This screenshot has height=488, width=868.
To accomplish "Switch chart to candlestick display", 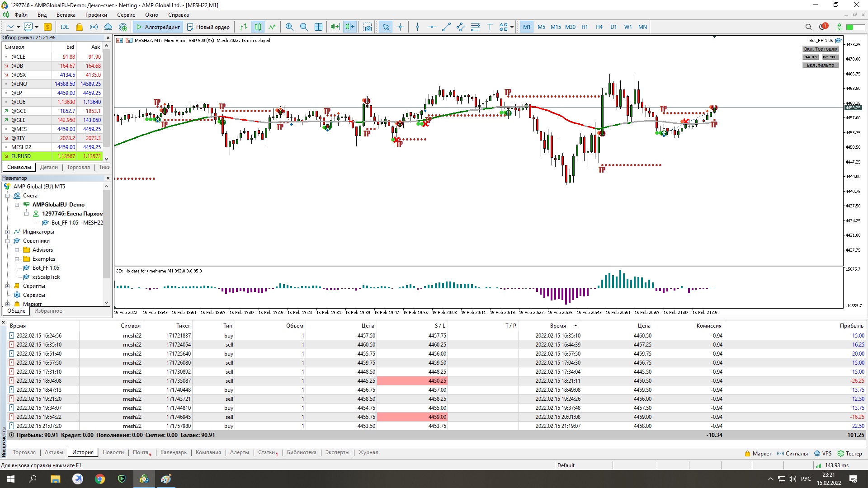I will click(258, 27).
